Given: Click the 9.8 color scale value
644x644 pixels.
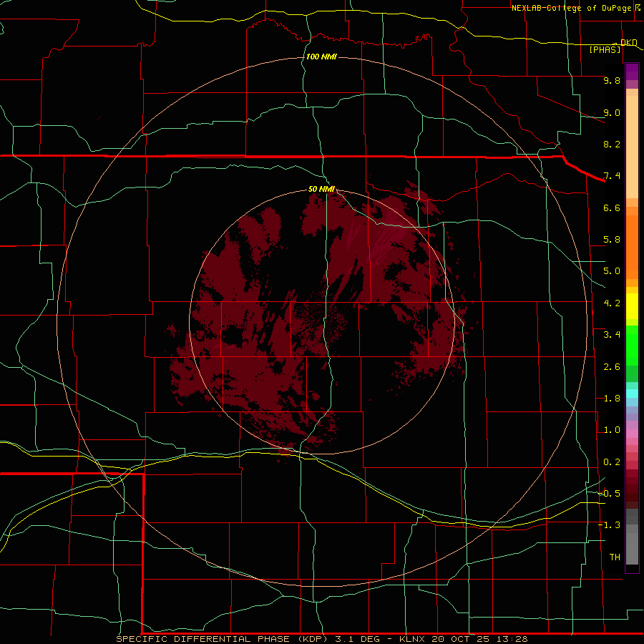Looking at the screenshot, I should pyautogui.click(x=612, y=80).
